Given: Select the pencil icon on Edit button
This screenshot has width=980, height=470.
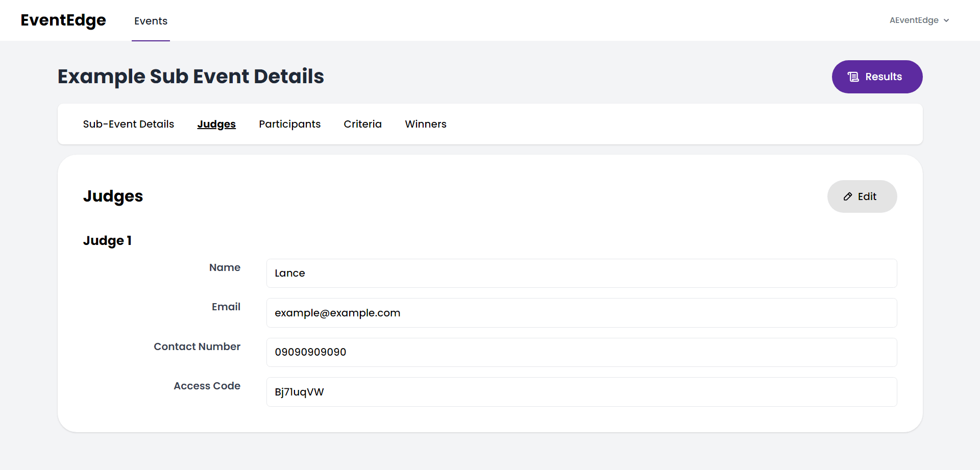Looking at the screenshot, I should [848, 196].
